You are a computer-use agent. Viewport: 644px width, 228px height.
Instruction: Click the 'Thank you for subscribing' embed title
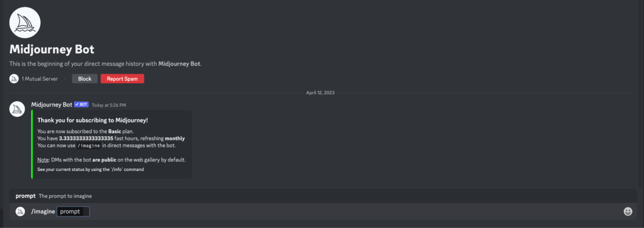pyautogui.click(x=92, y=120)
